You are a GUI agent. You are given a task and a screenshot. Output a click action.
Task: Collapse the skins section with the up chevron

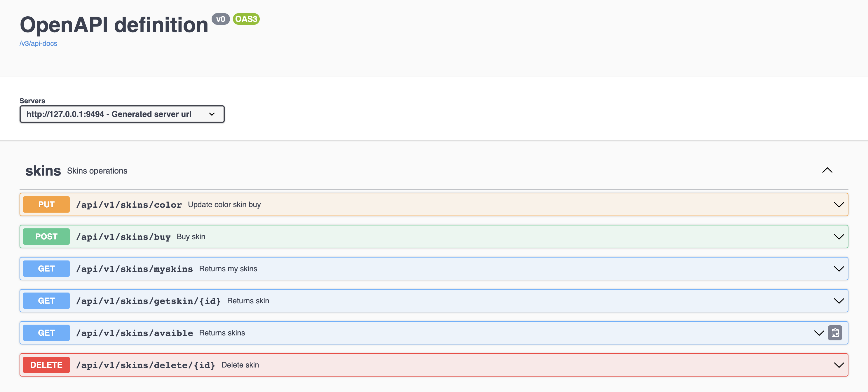tap(827, 170)
